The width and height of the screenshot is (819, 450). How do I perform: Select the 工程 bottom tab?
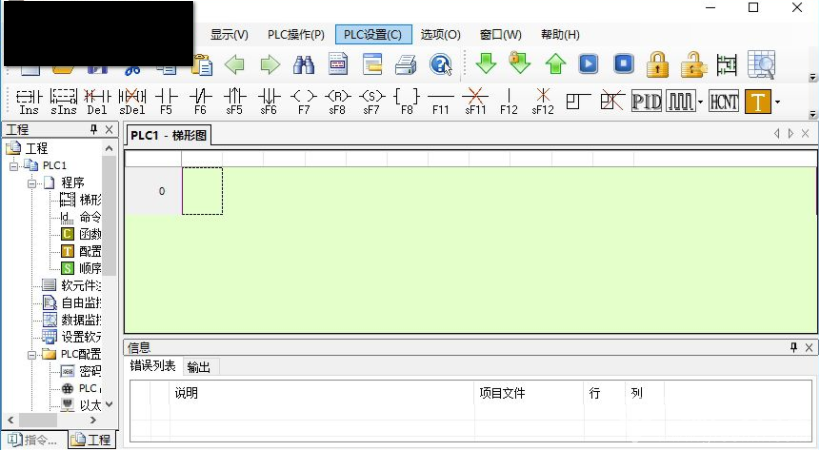pyautogui.click(x=91, y=440)
